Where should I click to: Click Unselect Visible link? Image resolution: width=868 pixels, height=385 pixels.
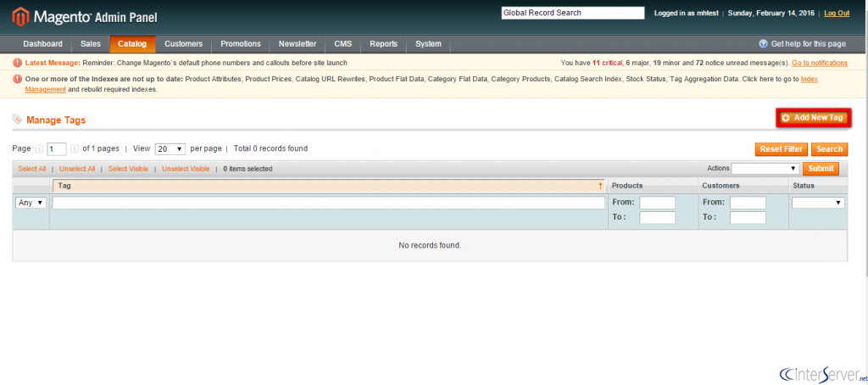[186, 169]
